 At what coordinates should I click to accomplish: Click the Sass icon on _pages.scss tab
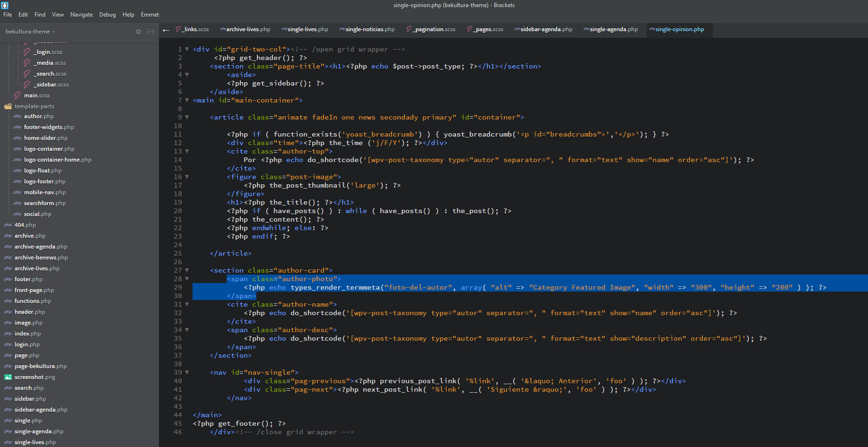tap(470, 29)
